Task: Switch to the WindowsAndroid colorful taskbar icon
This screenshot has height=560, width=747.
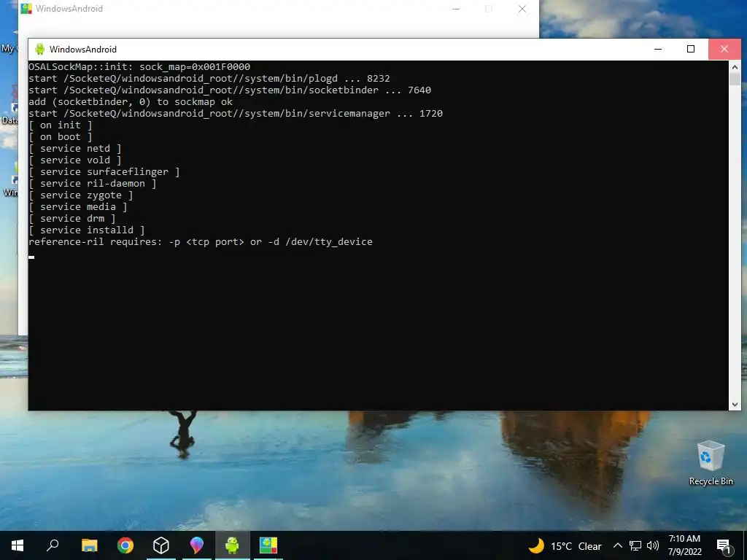Action: 268,545
